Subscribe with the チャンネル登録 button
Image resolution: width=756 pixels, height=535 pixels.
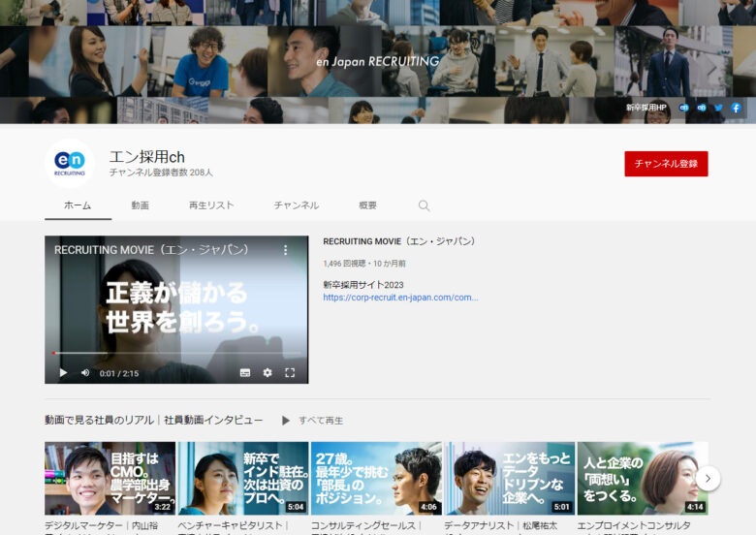[666, 164]
